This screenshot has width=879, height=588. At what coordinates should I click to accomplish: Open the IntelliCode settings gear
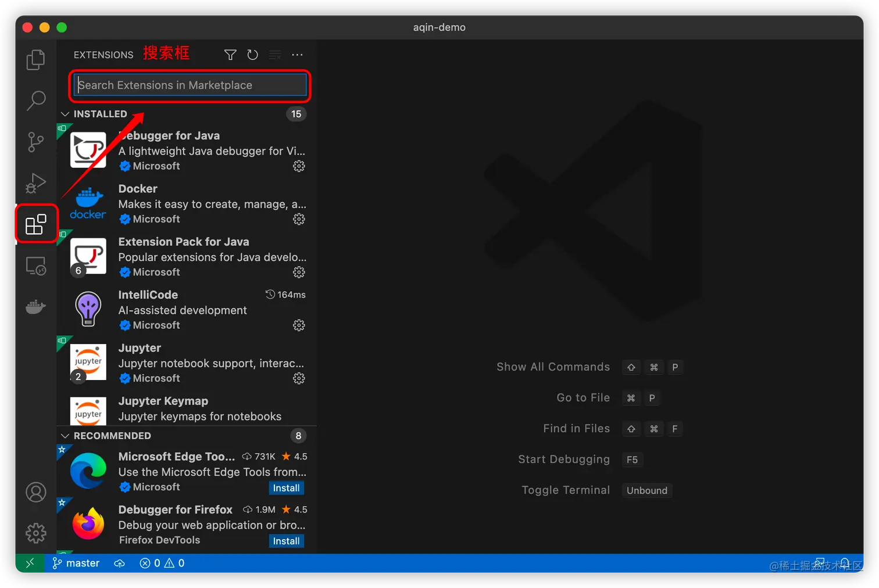click(x=299, y=325)
